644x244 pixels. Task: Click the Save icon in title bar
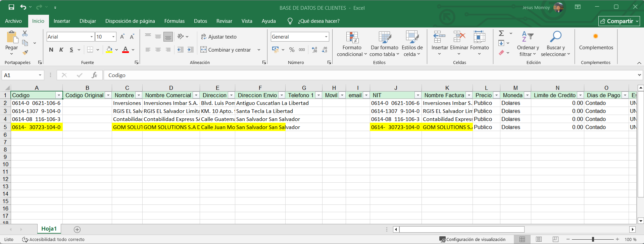point(11,7)
